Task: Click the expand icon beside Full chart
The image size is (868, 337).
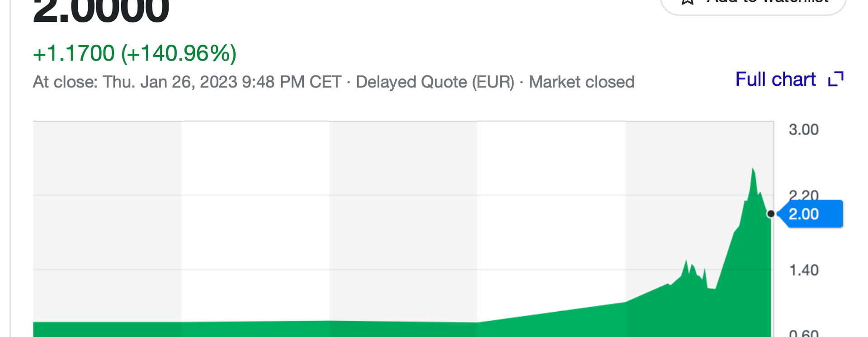Action: tap(836, 79)
